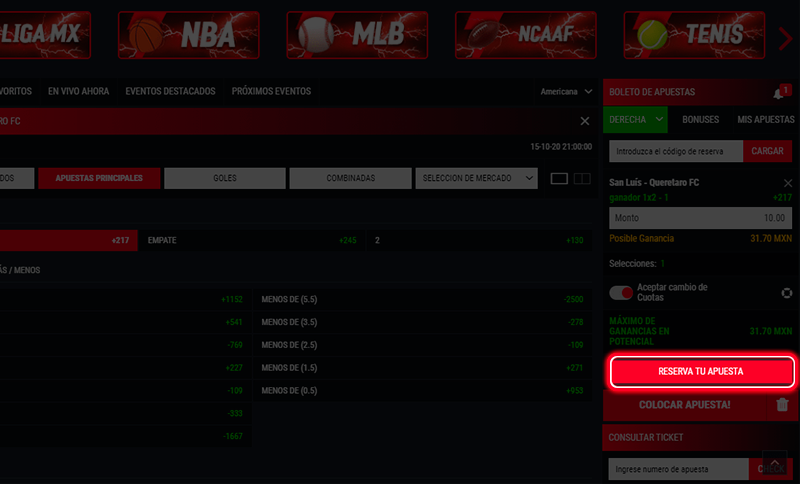Select the +227 over odds

coord(125,368)
